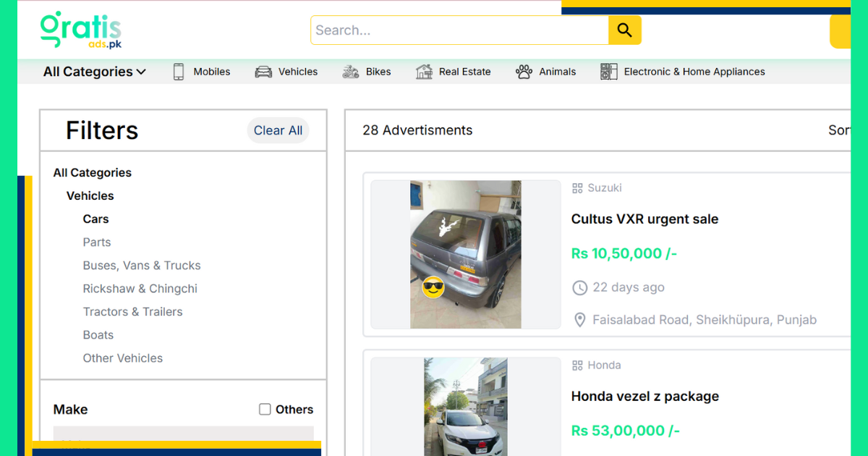Image resolution: width=868 pixels, height=456 pixels.
Task: Click the 28 Advertisments count
Action: pyautogui.click(x=417, y=130)
